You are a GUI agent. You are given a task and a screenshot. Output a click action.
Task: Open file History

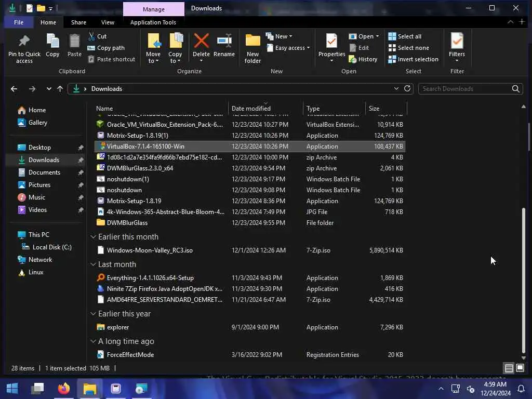pos(363,59)
